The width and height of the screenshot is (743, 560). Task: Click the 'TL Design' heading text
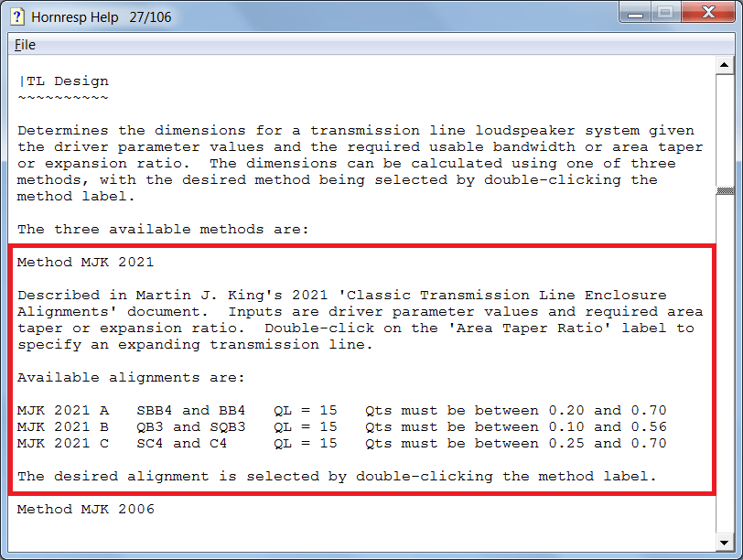pyautogui.click(x=68, y=81)
